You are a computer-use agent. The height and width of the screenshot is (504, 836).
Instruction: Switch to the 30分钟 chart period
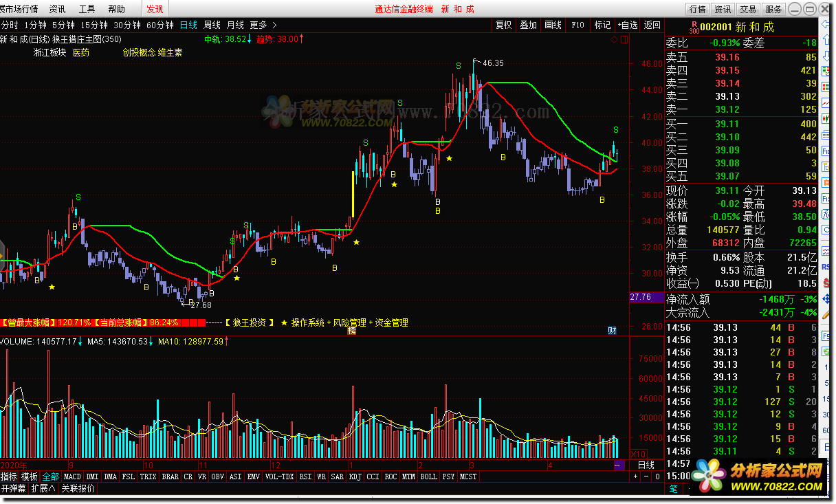127,25
